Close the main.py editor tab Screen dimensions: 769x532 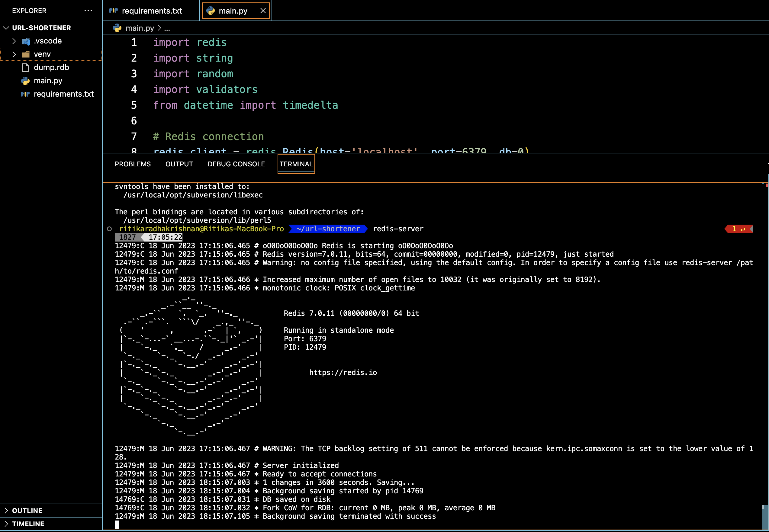pyautogui.click(x=263, y=11)
